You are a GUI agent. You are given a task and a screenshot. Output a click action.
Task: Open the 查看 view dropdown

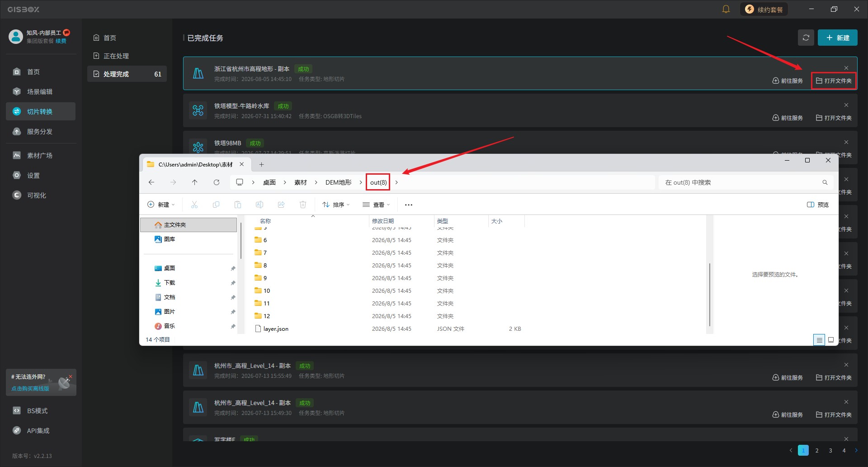[x=376, y=205]
